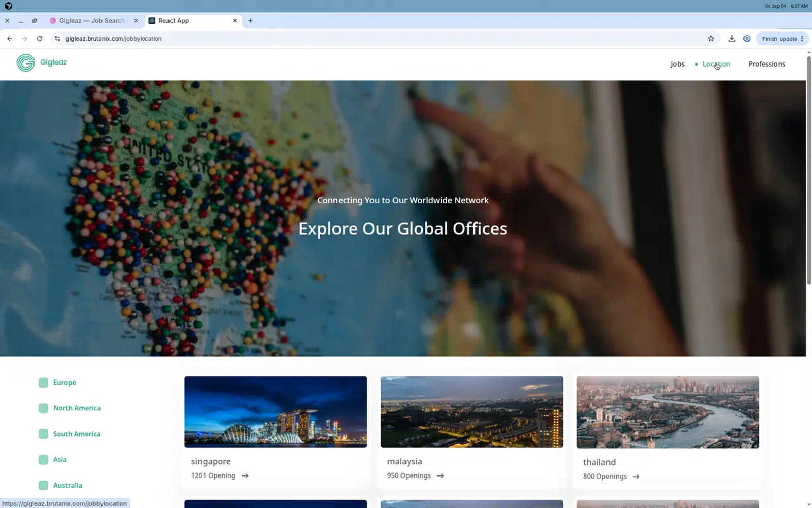Image resolution: width=812 pixels, height=508 pixels.
Task: Click the 950 Openings text
Action: [x=409, y=476]
